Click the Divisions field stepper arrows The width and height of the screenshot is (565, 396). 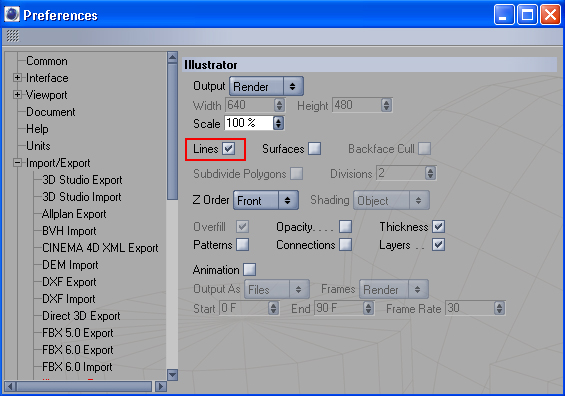pos(430,173)
